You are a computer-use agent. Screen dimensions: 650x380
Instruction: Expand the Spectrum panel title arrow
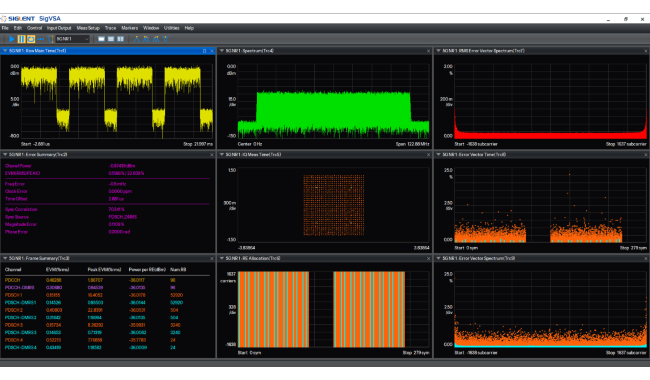(x=222, y=51)
